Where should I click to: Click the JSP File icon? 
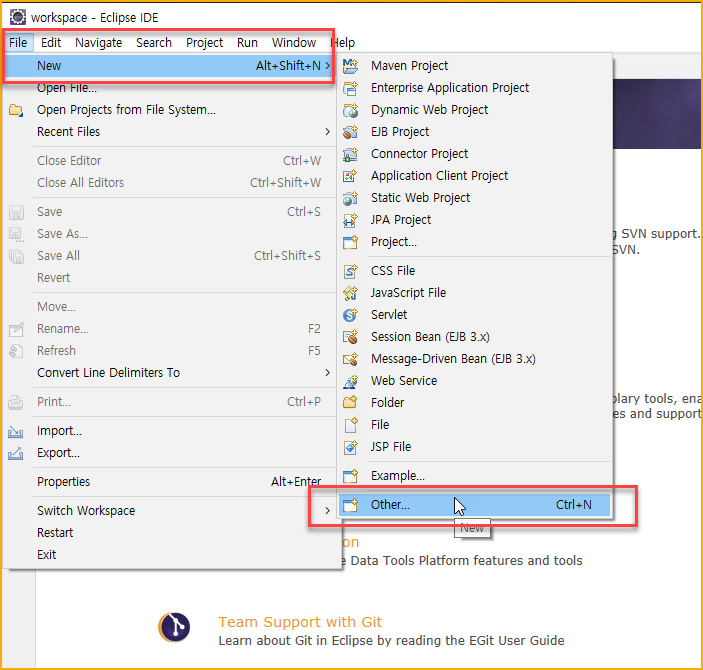coord(350,447)
